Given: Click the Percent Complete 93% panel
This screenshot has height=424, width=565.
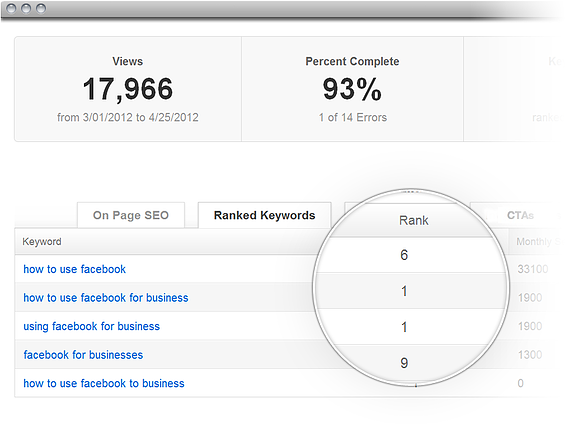Looking at the screenshot, I should click(x=352, y=89).
